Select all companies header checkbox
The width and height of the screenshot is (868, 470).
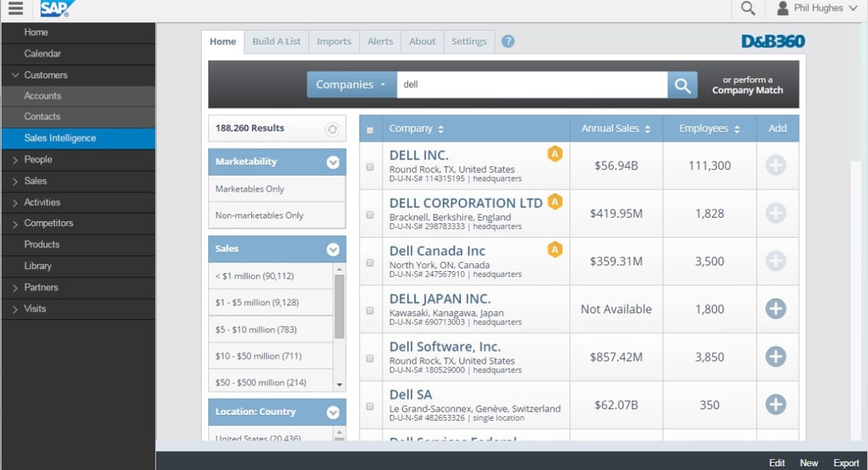(370, 130)
